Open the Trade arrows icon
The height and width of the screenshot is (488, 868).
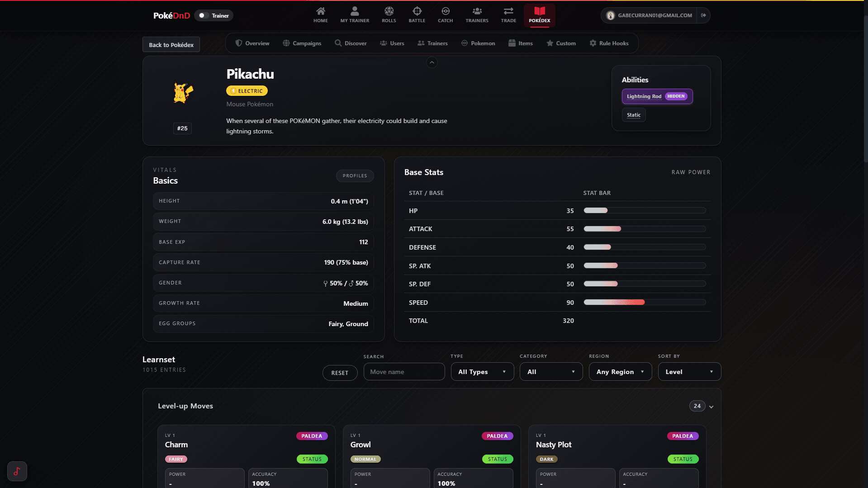pyautogui.click(x=508, y=11)
